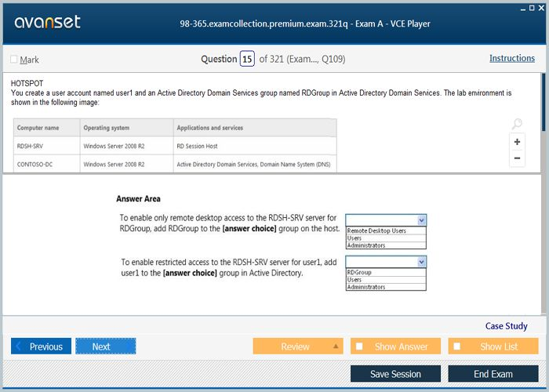Viewport: 549px width, 392px height.
Task: Minimize the VCE Player window
Action: pos(523,9)
